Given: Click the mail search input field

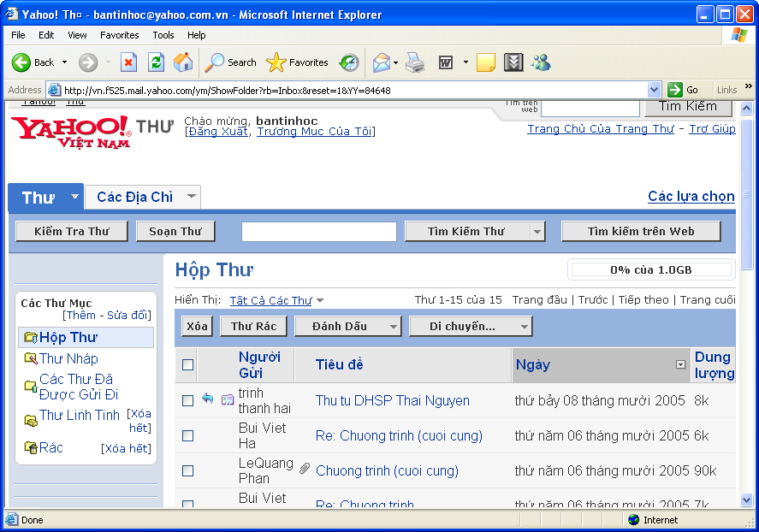Looking at the screenshot, I should click(x=319, y=232).
